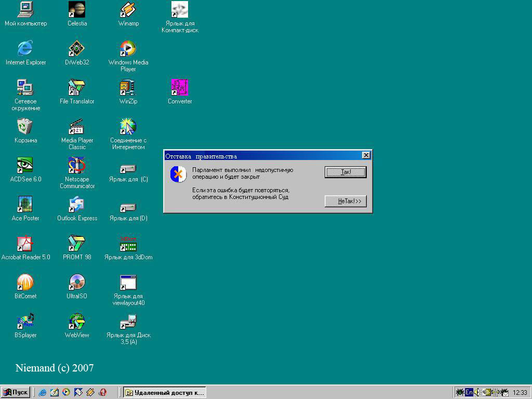
Task: Click the Acrobat Reader 5.0 icon
Action: [25, 244]
